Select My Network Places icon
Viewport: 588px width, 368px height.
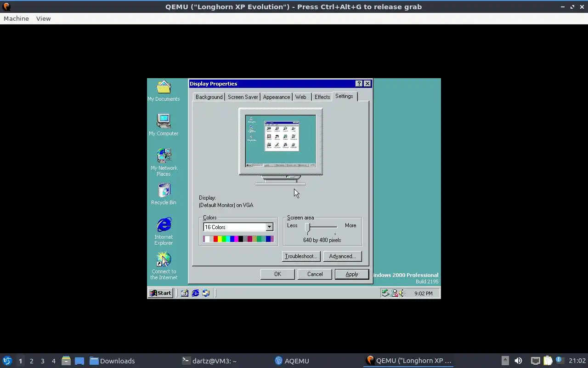coord(164,162)
